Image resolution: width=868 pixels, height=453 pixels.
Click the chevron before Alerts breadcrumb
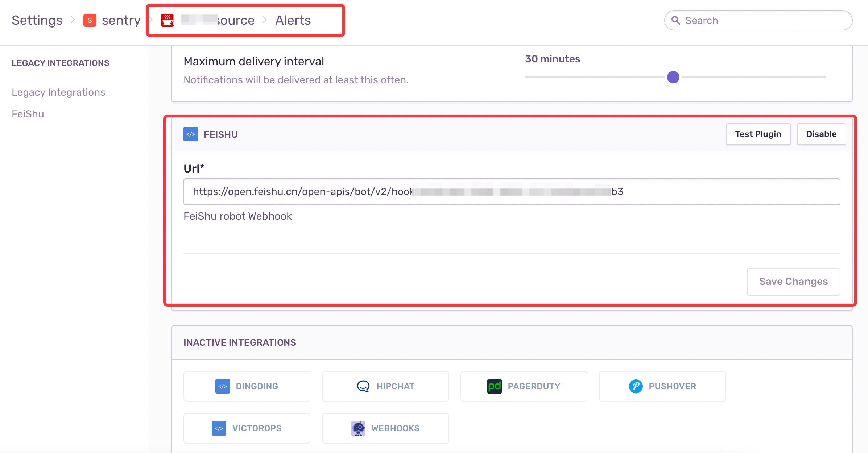pos(265,20)
